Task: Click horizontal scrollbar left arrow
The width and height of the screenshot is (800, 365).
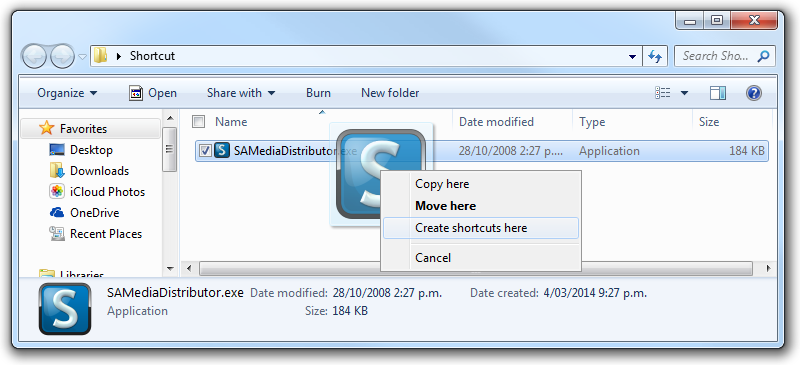Action: 189,268
